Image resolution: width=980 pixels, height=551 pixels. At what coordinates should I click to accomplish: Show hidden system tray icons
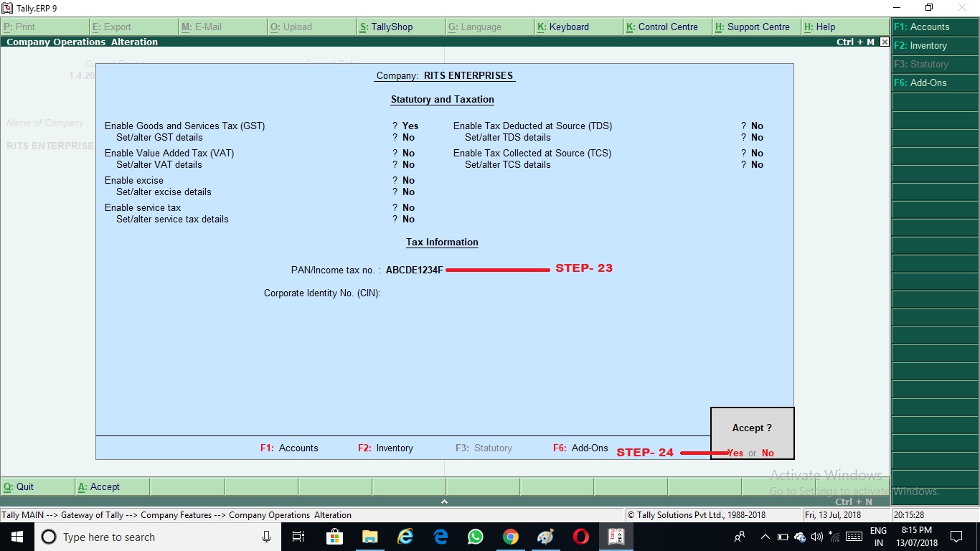[x=765, y=537]
